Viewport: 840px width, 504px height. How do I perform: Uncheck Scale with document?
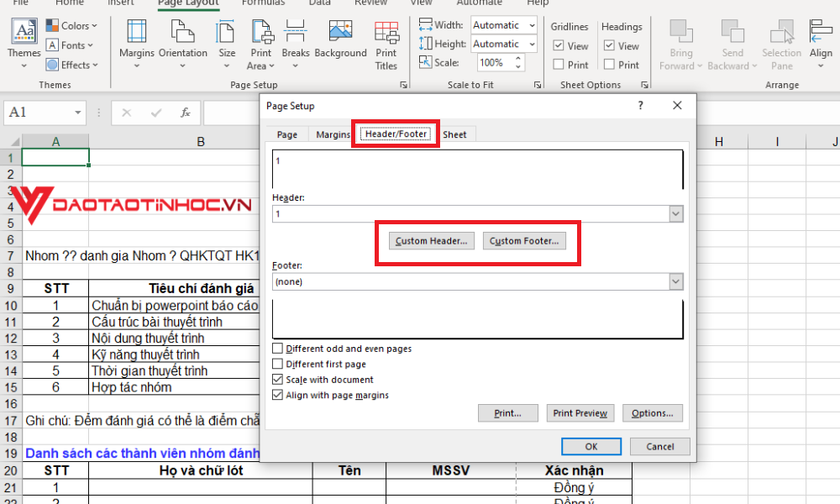pos(277,379)
